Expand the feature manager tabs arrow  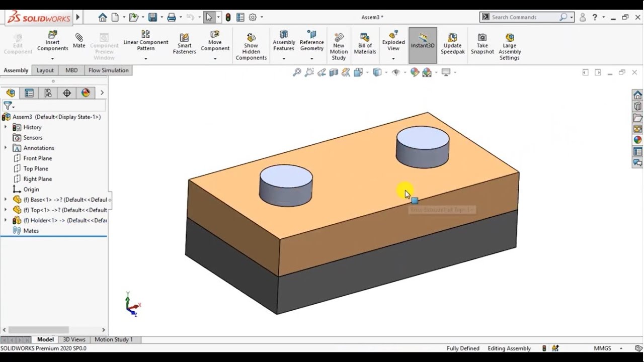click(x=102, y=93)
